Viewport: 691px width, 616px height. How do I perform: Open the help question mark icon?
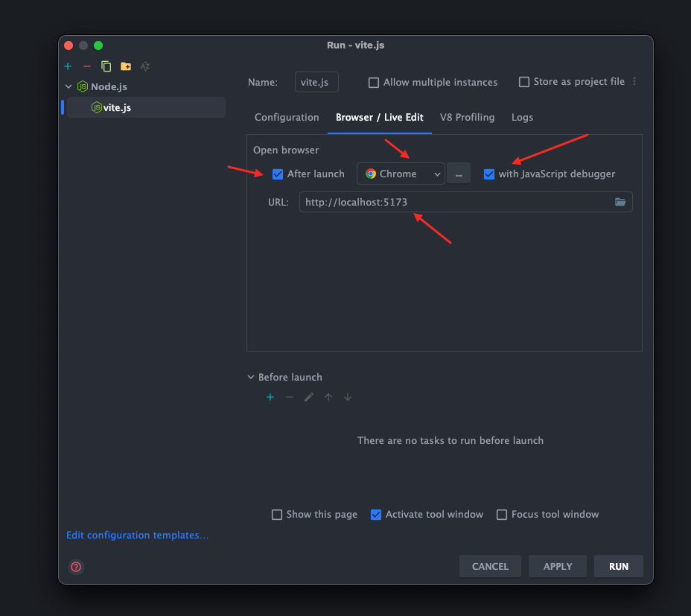point(76,567)
